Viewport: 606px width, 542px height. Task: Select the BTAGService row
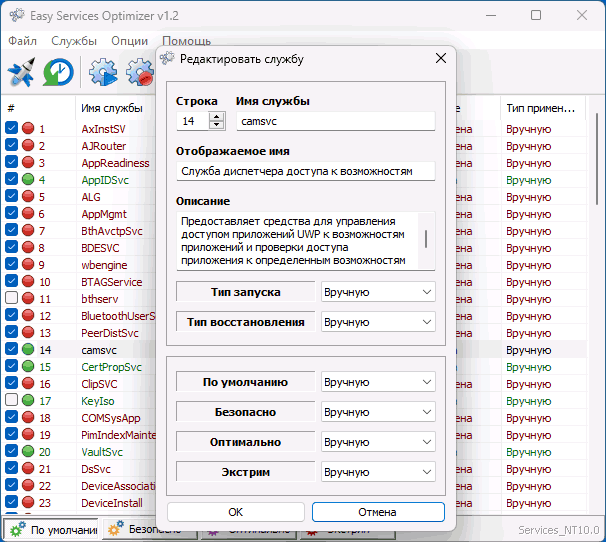tap(112, 282)
